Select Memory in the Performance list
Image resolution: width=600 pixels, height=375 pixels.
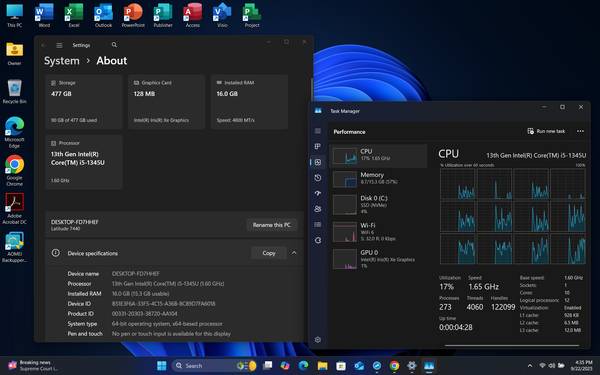378,179
